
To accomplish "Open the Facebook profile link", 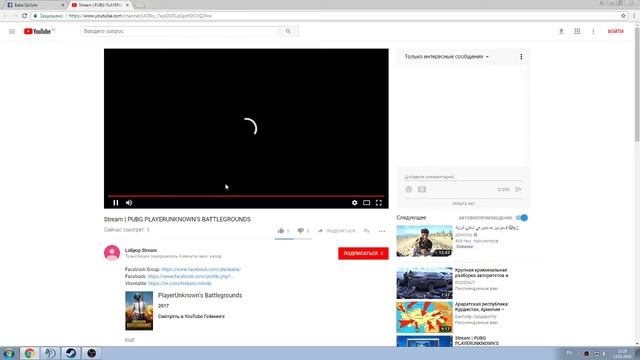I will pos(190,276).
